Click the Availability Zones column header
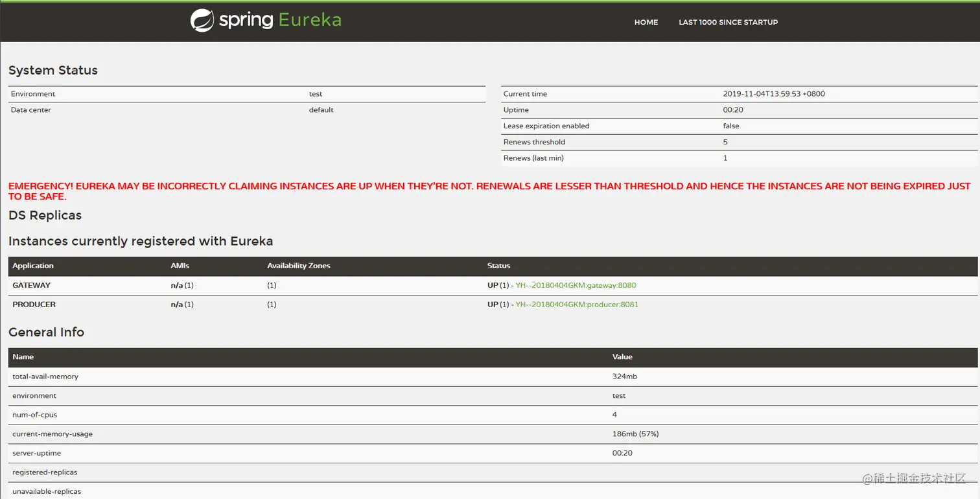 (299, 266)
